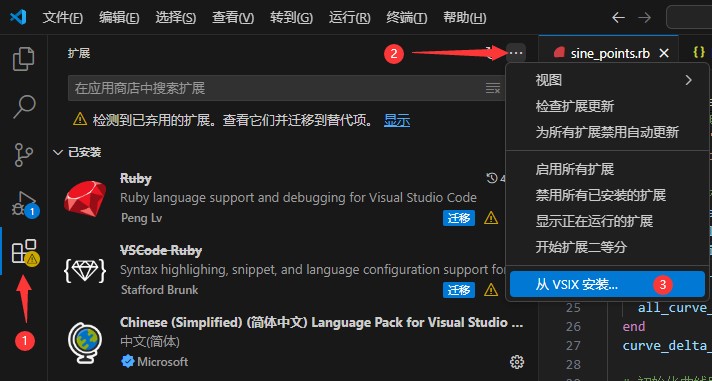Viewport: 712px width, 381px height.
Task: Click the go forward arrow in title bar
Action: click(644, 18)
